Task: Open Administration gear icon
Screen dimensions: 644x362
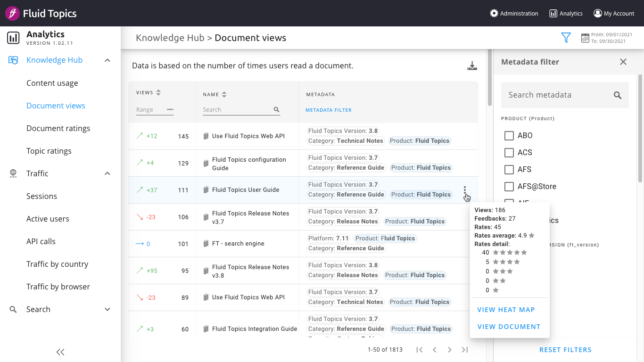Action: click(x=494, y=13)
